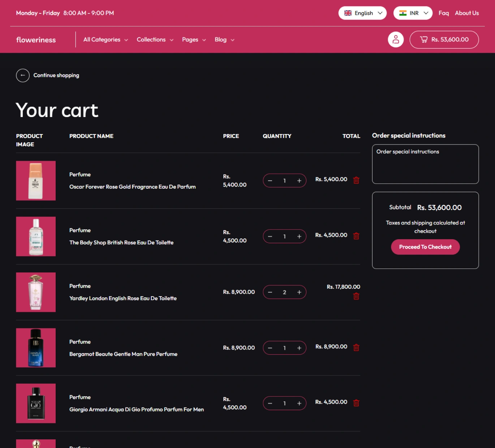Click Proceed To Checkout button
Screen dimensions: 495x448
(425, 247)
